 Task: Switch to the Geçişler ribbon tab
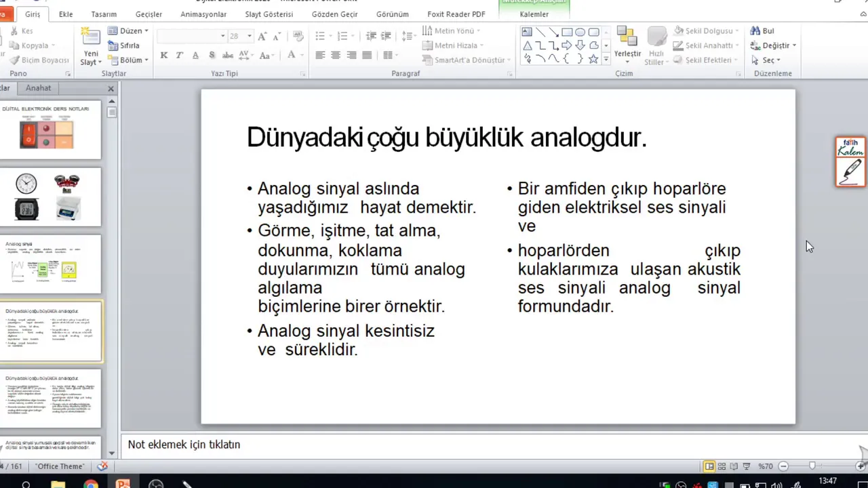click(x=149, y=14)
